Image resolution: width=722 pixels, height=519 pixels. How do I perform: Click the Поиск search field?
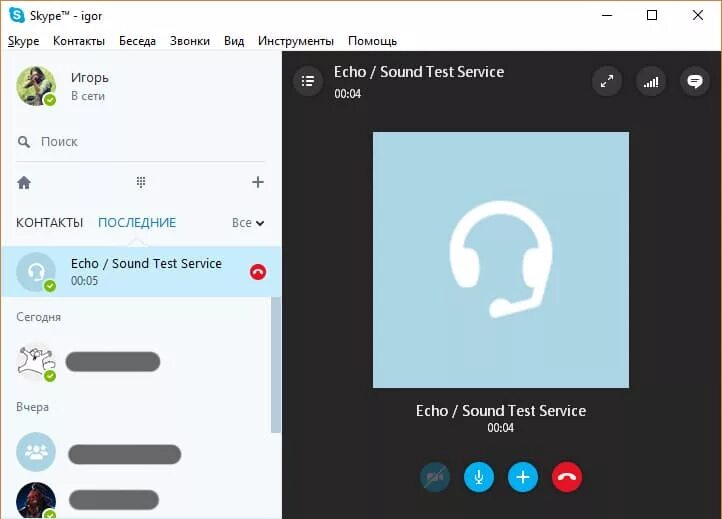point(140,142)
